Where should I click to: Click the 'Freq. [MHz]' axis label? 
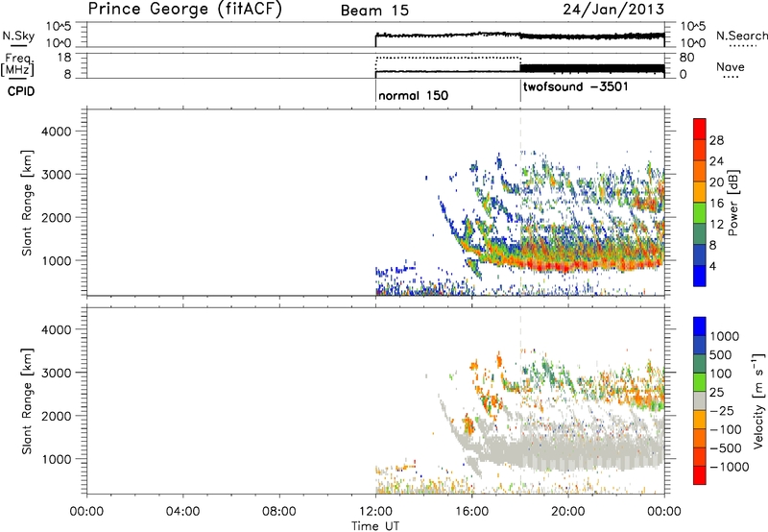point(18,64)
